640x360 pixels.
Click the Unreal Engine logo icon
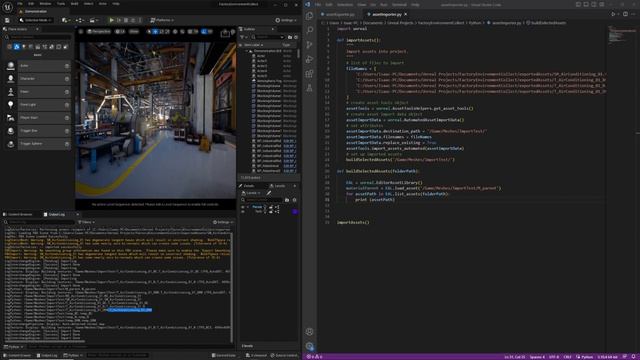pyautogui.click(x=7, y=7)
